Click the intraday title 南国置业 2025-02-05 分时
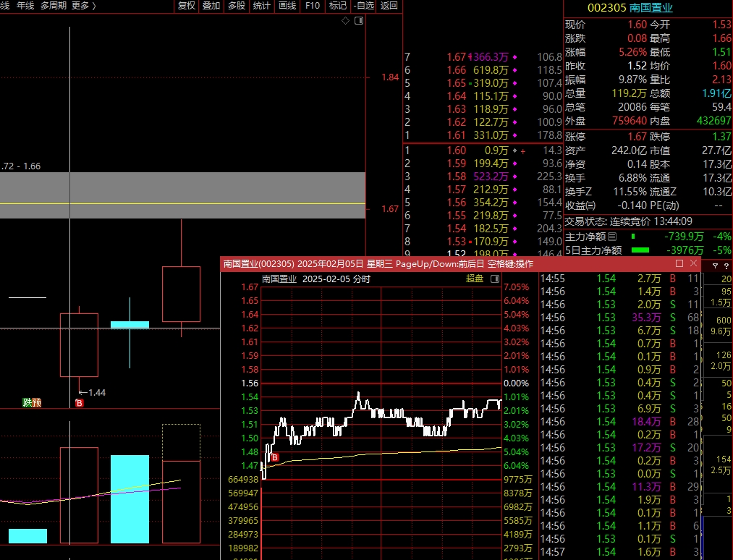This screenshot has width=733, height=560. [x=316, y=279]
